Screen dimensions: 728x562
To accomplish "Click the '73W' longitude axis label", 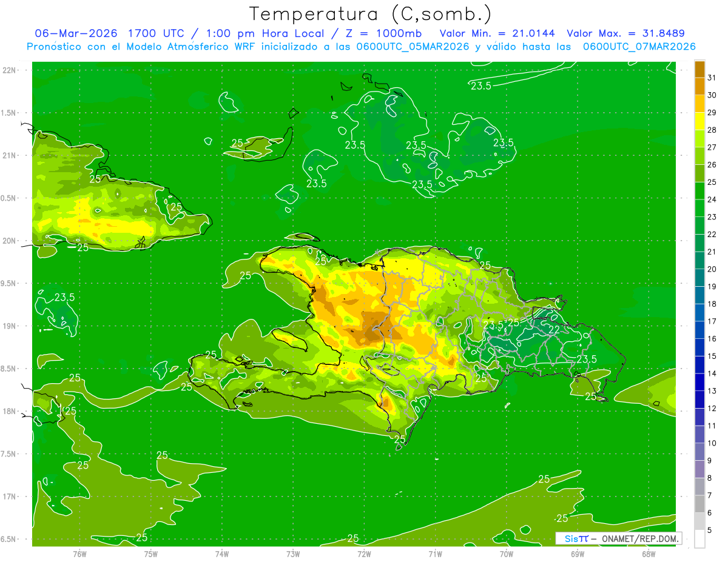I will [x=293, y=554].
